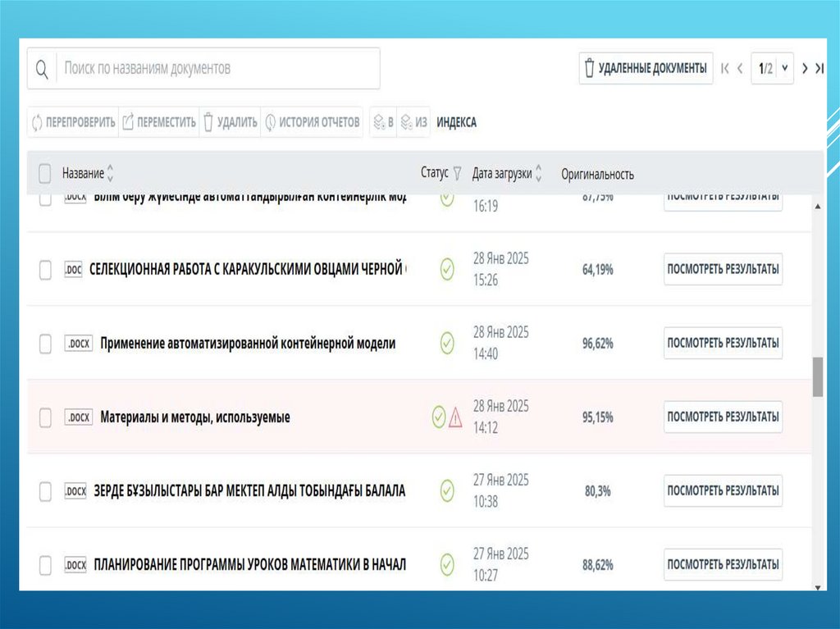Open История отчетов report history

[x=312, y=122]
